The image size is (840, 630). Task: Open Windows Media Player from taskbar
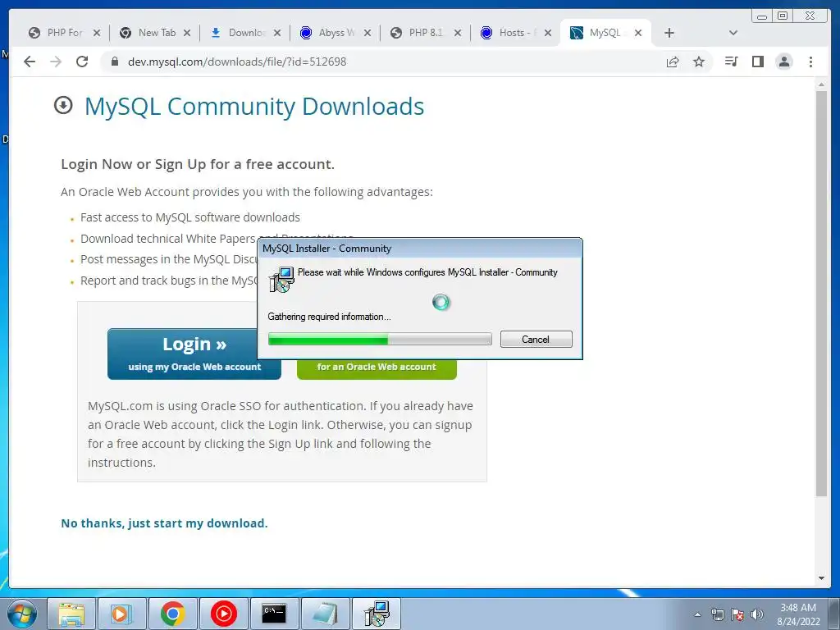[121, 614]
